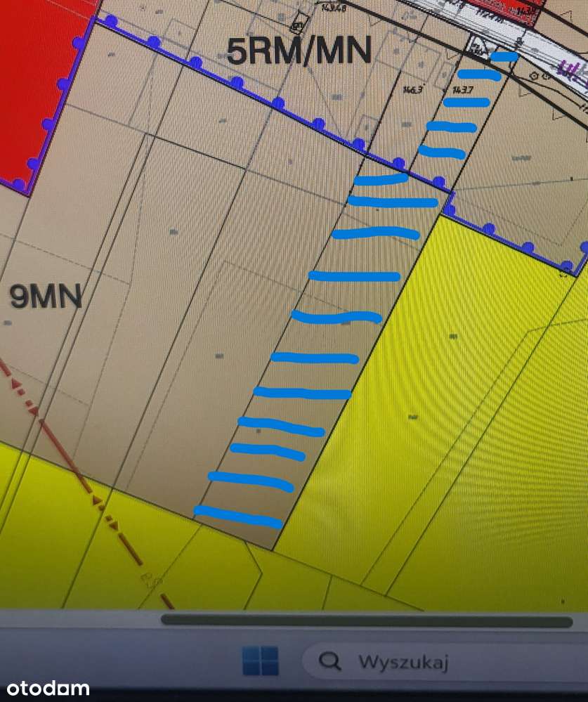Screen dimensions: 588x702
Task: Click the 9MN zone label
Action: (46, 296)
